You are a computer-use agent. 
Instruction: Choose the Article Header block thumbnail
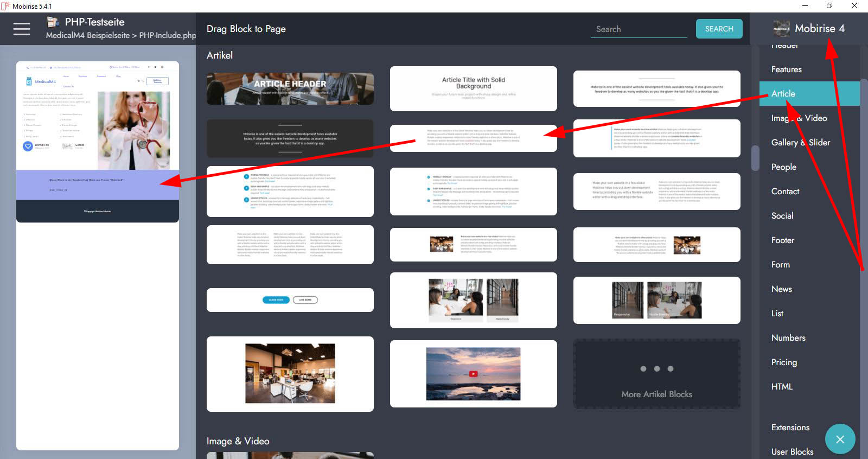coord(290,89)
